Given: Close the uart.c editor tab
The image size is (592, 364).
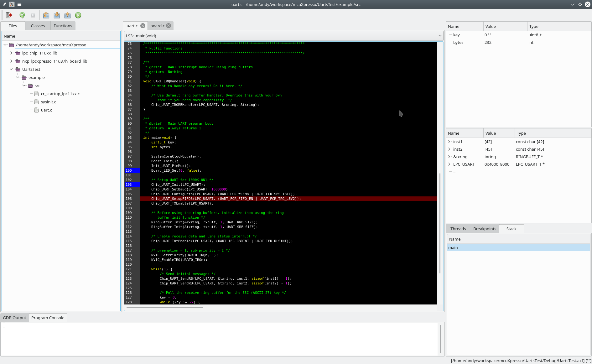Looking at the screenshot, I should [143, 26].
